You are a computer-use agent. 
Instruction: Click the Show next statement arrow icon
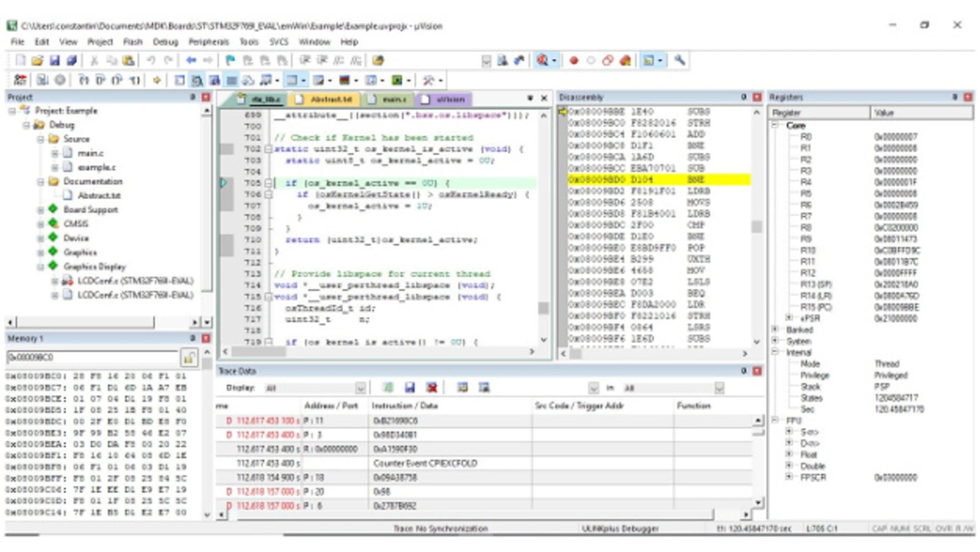pyautogui.click(x=157, y=80)
